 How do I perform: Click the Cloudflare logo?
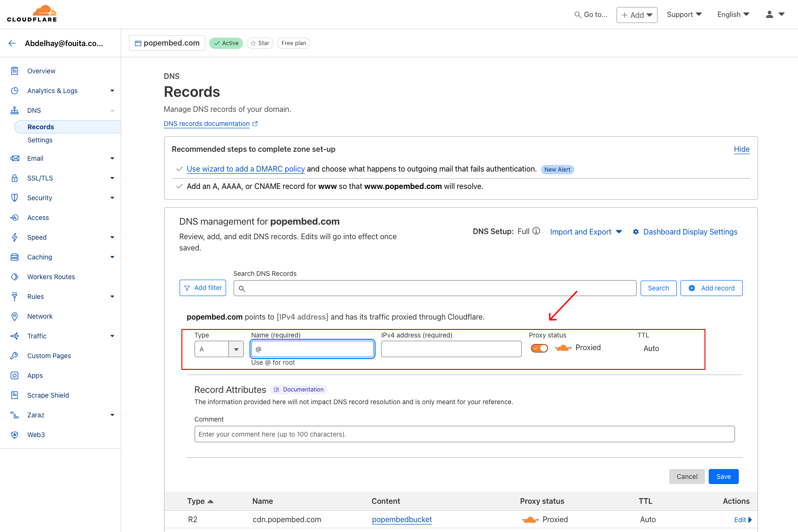pos(32,14)
